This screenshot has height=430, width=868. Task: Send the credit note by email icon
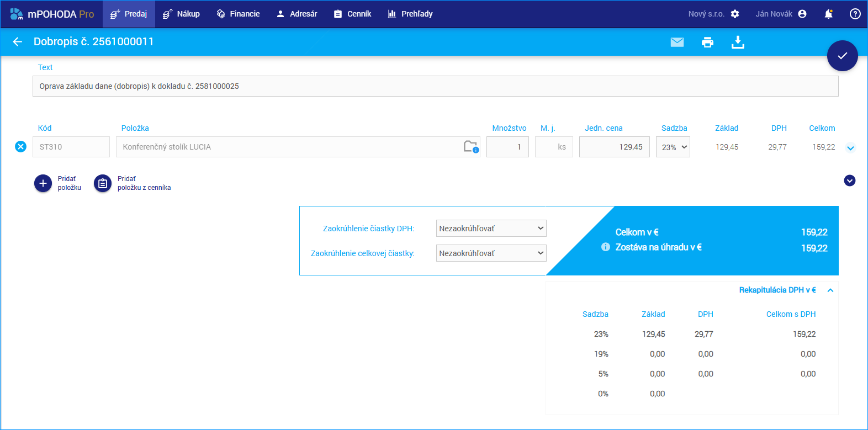click(x=677, y=43)
